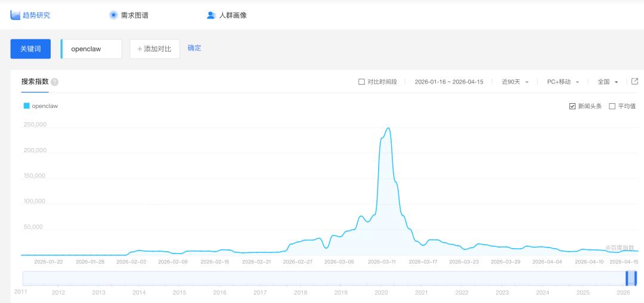The height and width of the screenshot is (303, 644).
Task: Click the export share icon
Action: (634, 82)
